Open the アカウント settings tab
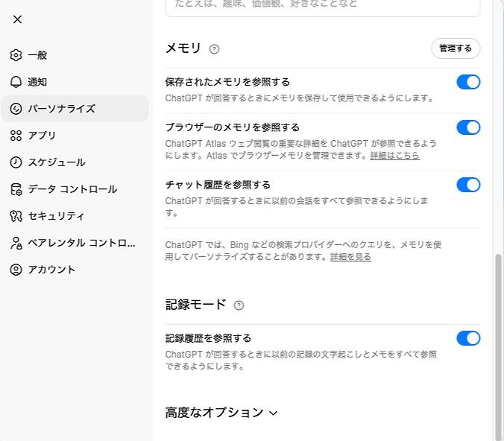The width and height of the screenshot is (504, 441). pyautogui.click(x=51, y=270)
